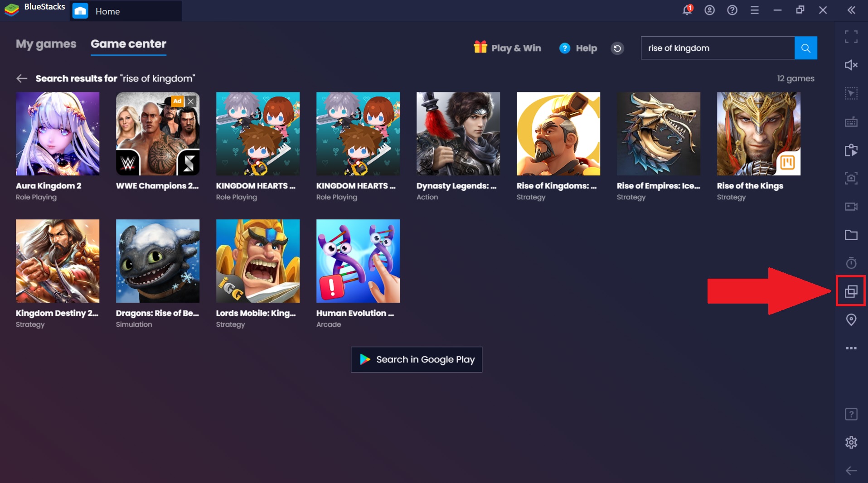
Task: Click the 'Dynasty Legends: ...' title text
Action: pos(456,186)
